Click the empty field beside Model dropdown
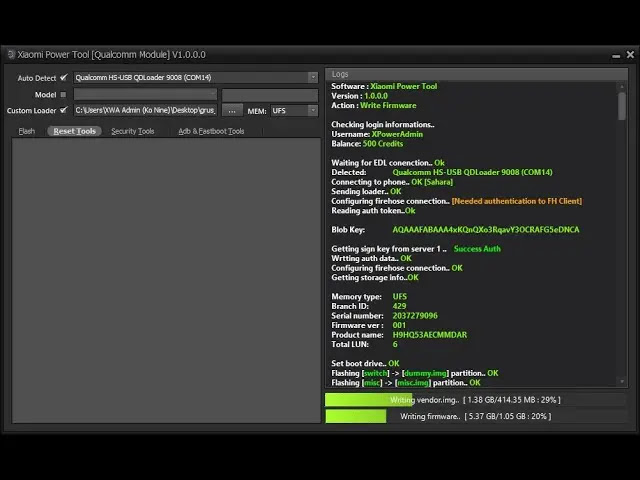 [x=270, y=95]
